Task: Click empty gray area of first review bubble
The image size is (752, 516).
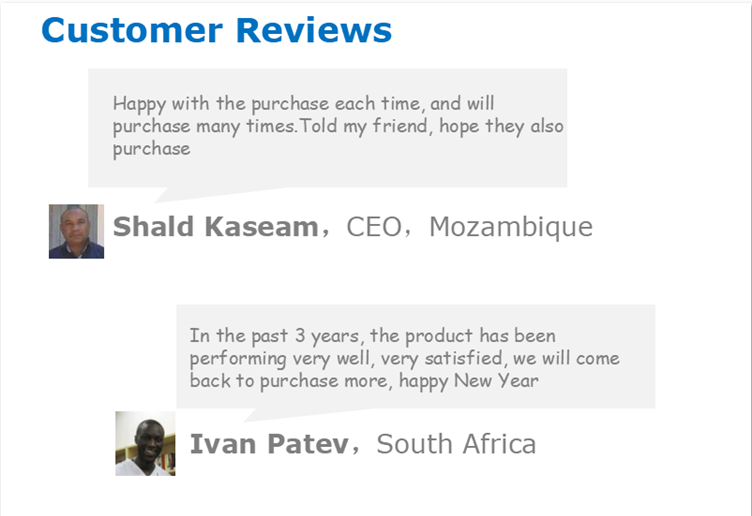Action: (x=400, y=165)
